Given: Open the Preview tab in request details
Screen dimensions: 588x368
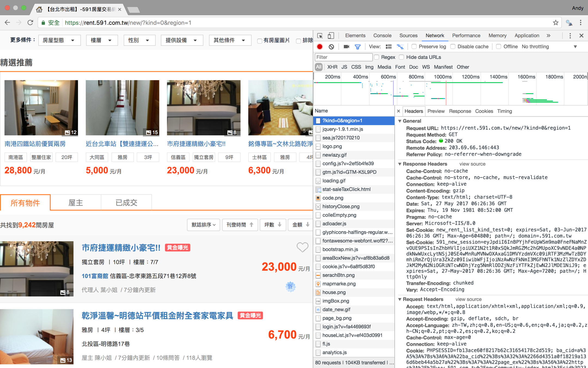Looking at the screenshot, I should [x=436, y=111].
